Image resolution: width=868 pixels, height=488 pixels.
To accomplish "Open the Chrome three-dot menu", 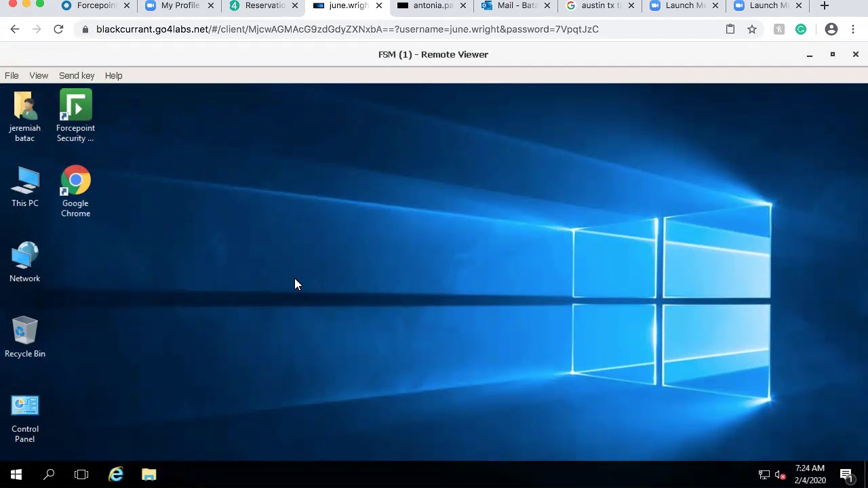I will 853,29.
